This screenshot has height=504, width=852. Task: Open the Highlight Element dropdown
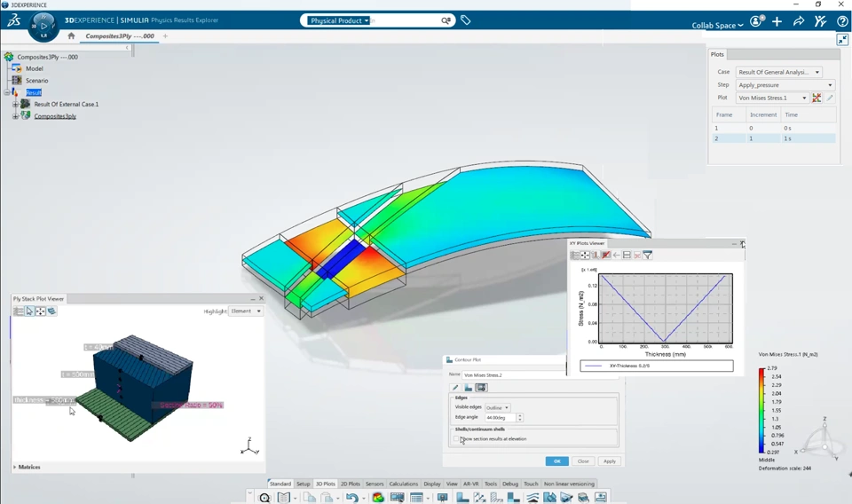coord(246,311)
